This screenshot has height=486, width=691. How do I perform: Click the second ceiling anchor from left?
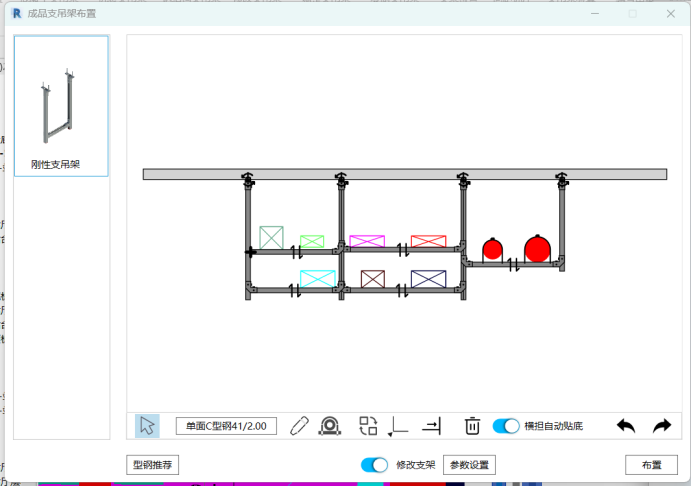tap(341, 179)
